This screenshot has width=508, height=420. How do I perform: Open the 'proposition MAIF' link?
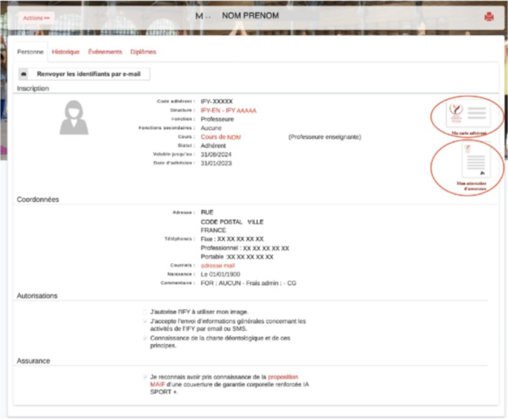click(x=283, y=377)
